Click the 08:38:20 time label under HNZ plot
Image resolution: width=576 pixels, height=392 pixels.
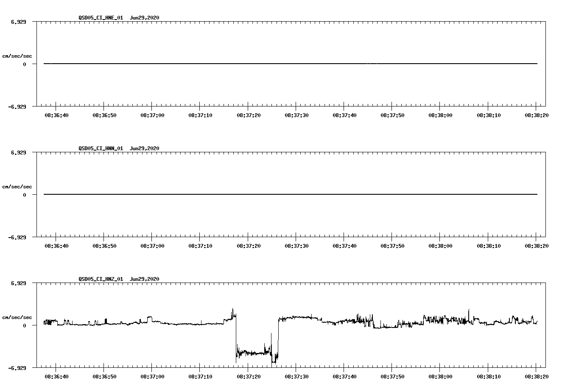[x=537, y=377]
